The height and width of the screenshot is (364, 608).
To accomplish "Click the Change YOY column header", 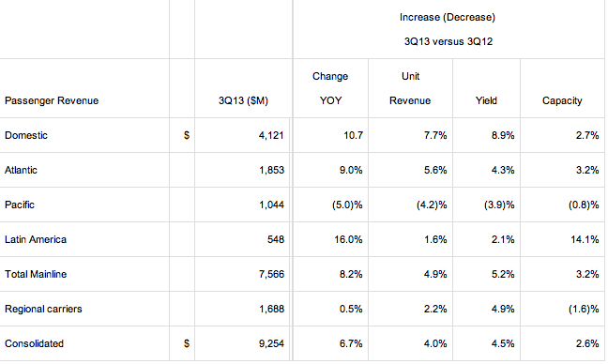I will [330, 88].
